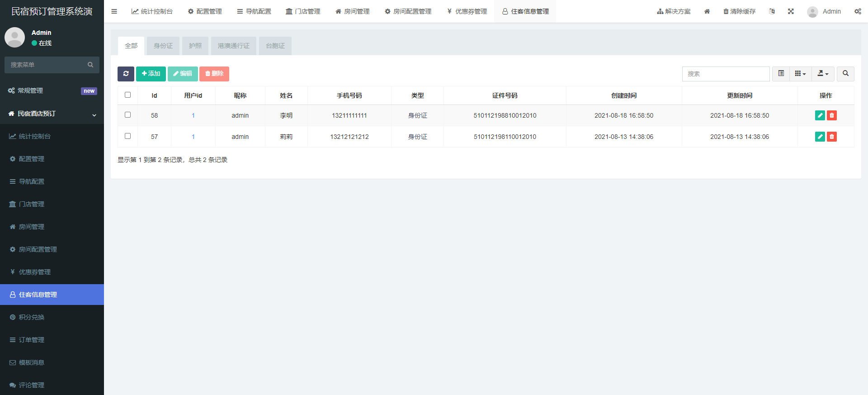Toggle the table card view icon
The height and width of the screenshot is (395, 868).
coord(781,74)
